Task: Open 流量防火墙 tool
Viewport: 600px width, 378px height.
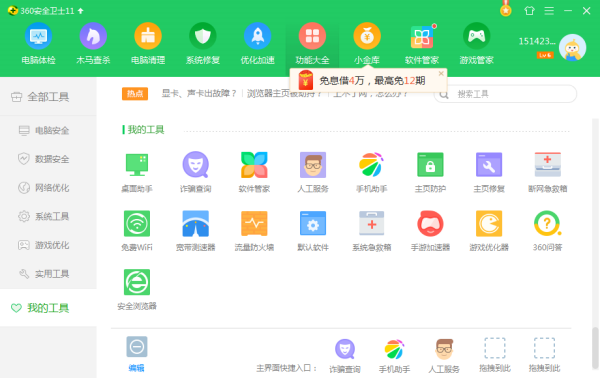Action: click(x=254, y=231)
